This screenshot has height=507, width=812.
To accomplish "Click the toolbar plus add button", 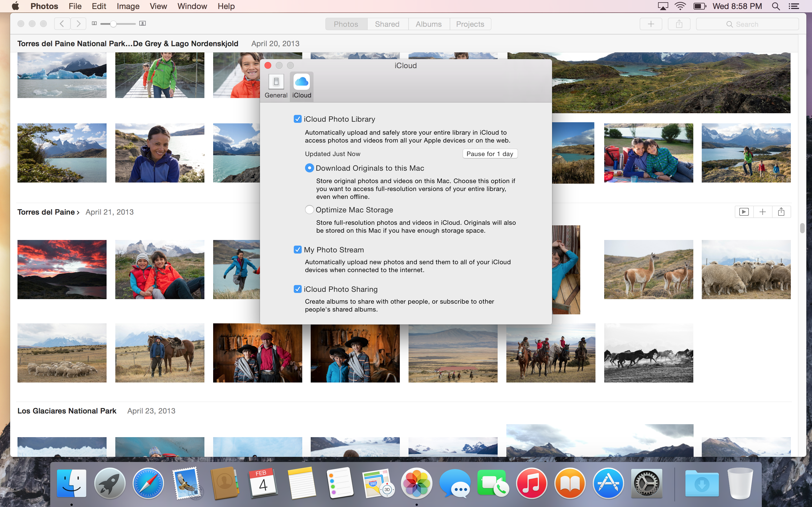I will coord(651,24).
